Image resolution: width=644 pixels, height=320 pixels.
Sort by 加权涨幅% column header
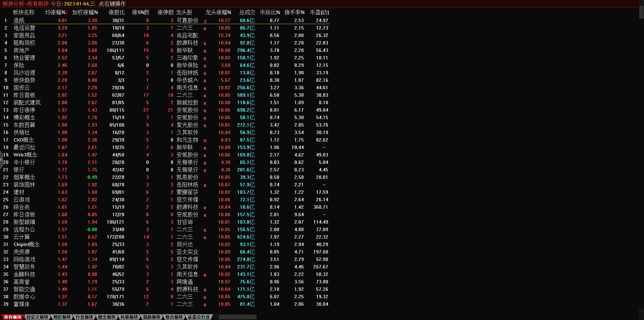[85, 12]
